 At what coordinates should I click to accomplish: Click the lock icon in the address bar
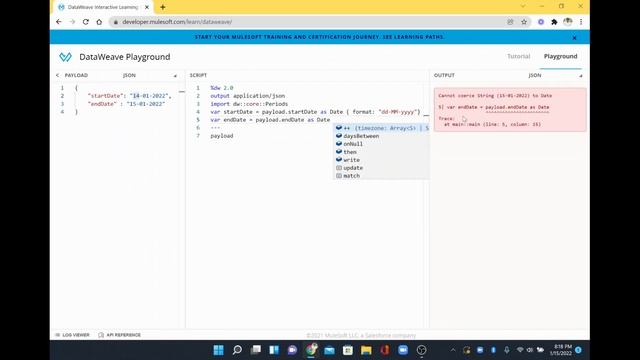[116, 22]
